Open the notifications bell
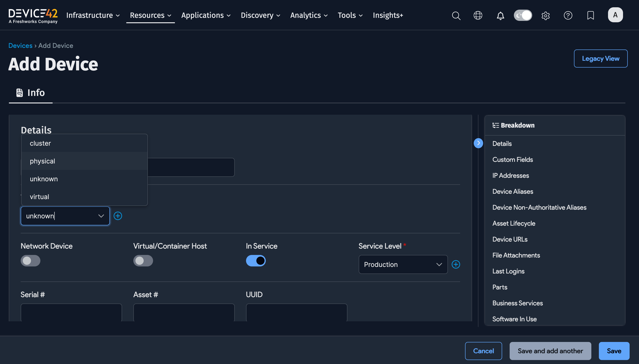 (500, 15)
